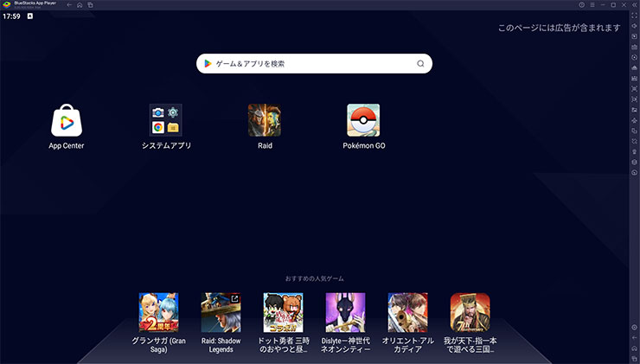This screenshot has height=364, width=640.
Task: Open the media folder icon in sidebar
Action: click(x=634, y=110)
